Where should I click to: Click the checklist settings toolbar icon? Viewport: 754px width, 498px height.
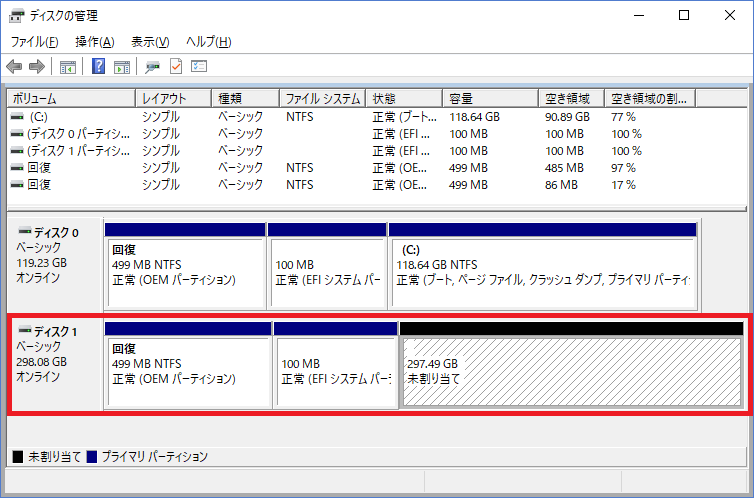pos(199,67)
